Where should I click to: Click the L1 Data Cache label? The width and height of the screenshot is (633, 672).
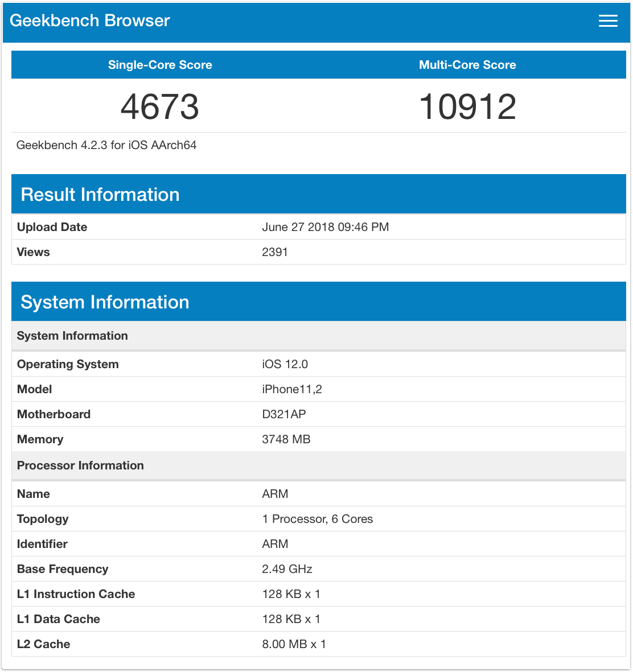(58, 619)
